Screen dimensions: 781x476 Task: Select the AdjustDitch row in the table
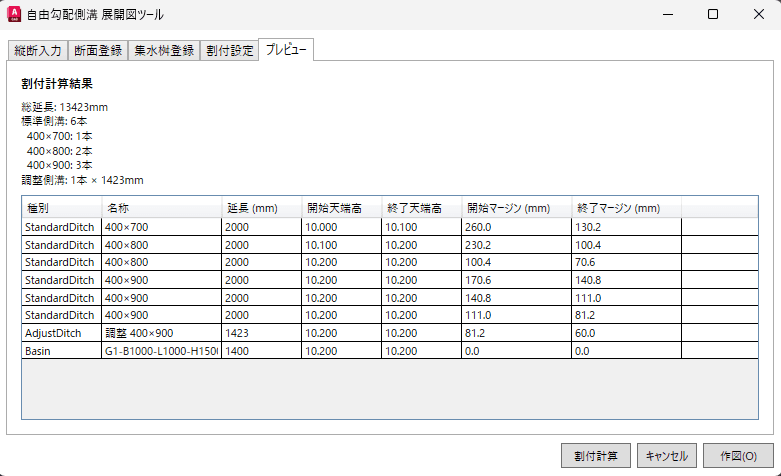(61, 333)
